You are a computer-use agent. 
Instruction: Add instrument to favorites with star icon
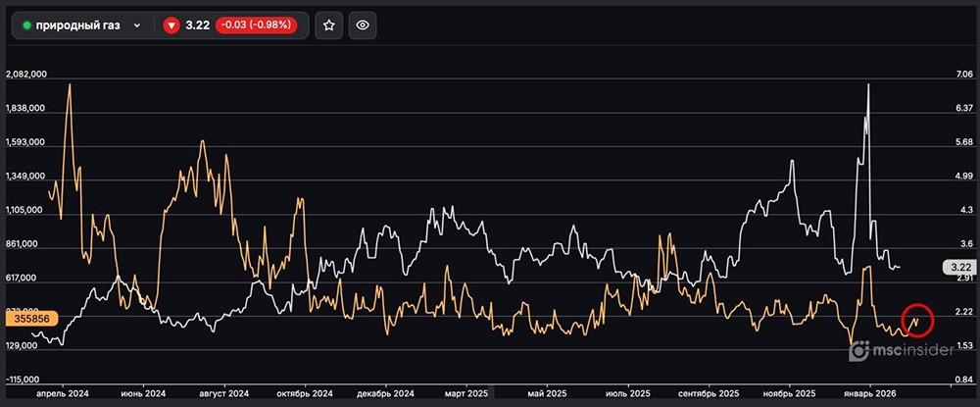click(x=329, y=25)
